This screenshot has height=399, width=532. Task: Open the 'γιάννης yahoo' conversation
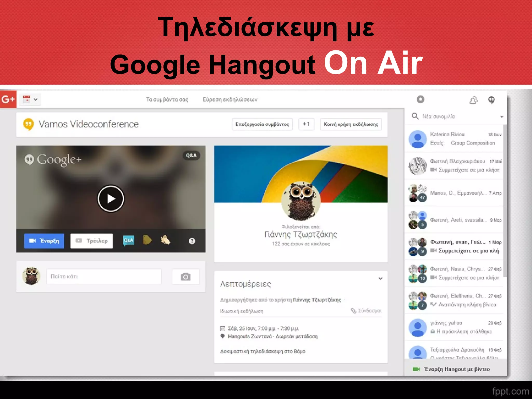(x=454, y=328)
